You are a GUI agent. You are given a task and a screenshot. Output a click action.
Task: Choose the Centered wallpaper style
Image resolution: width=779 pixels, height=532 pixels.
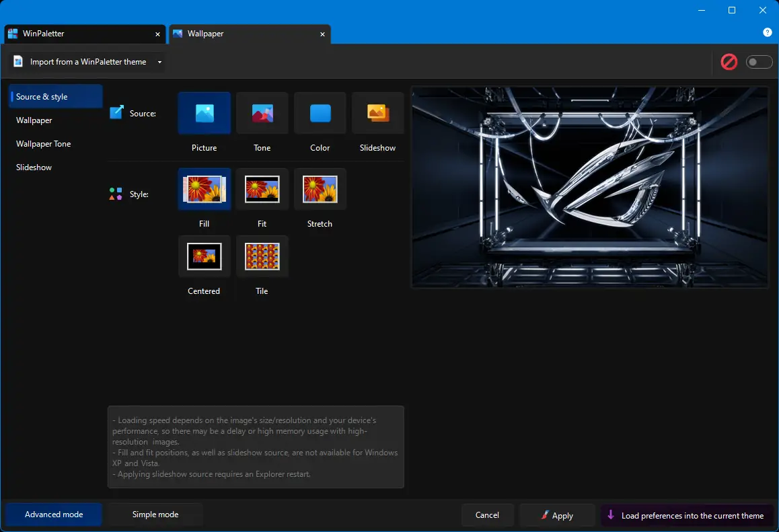pos(205,256)
